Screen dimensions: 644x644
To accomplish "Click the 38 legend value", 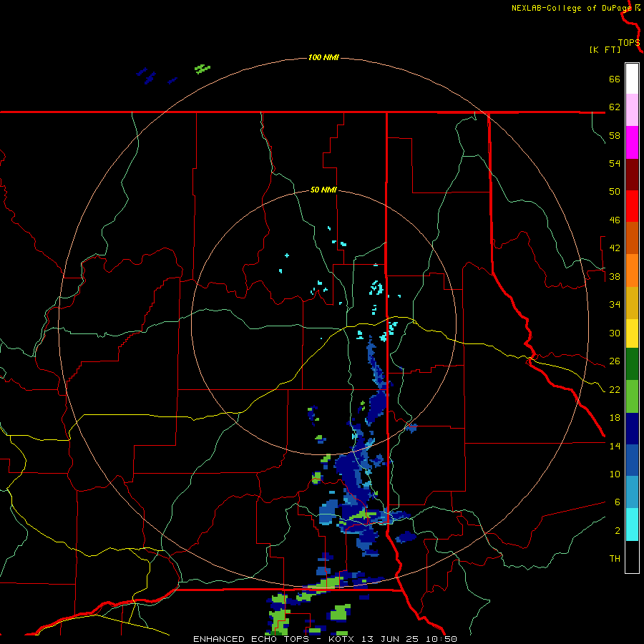I will [x=615, y=277].
